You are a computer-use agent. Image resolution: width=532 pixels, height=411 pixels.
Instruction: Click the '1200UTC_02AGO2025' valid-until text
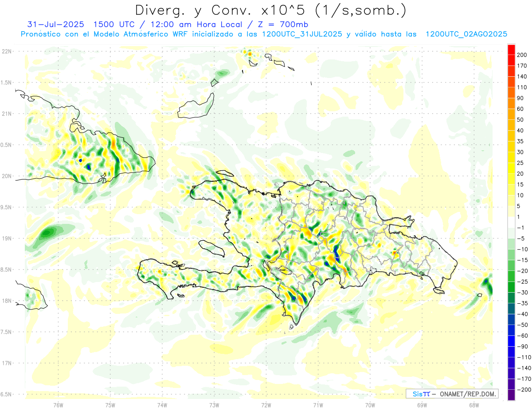coord(466,34)
